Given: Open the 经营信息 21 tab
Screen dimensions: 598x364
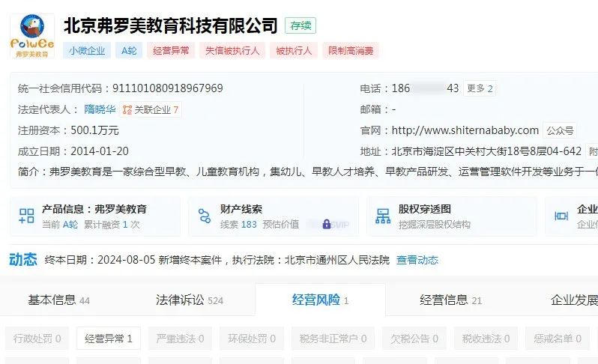Looking at the screenshot, I should 450,300.
